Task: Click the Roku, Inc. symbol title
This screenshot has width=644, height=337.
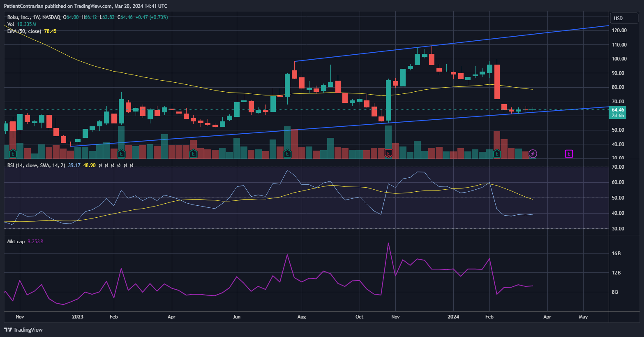Action: [34, 17]
